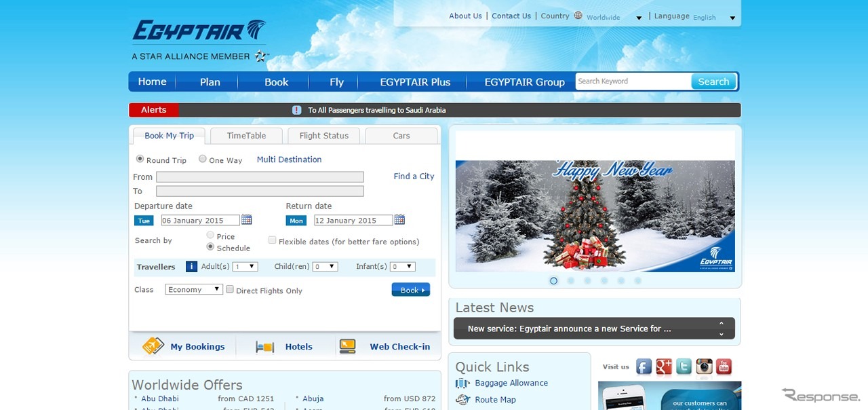Screen dimensions: 868x410
Task: Click the Route Map plane icon
Action: 463,400
